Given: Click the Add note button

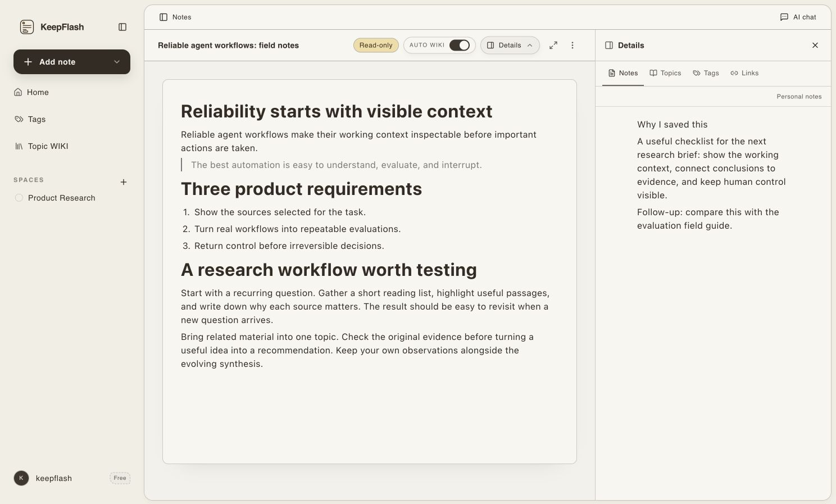Looking at the screenshot, I should coord(72,62).
